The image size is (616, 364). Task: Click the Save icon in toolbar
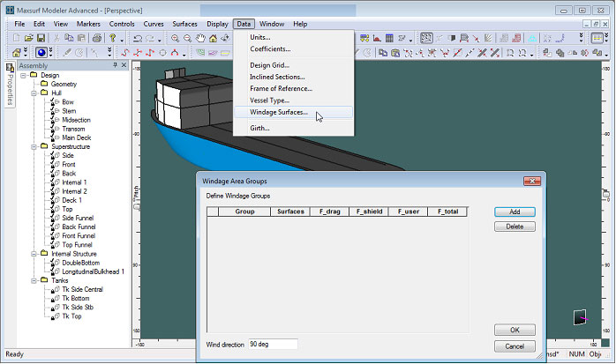41,39
